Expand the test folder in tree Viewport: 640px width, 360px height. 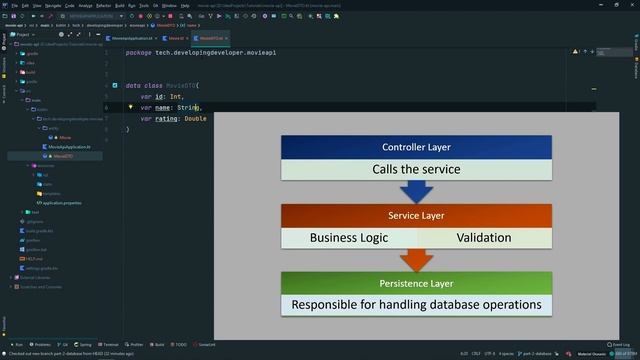tap(22, 212)
